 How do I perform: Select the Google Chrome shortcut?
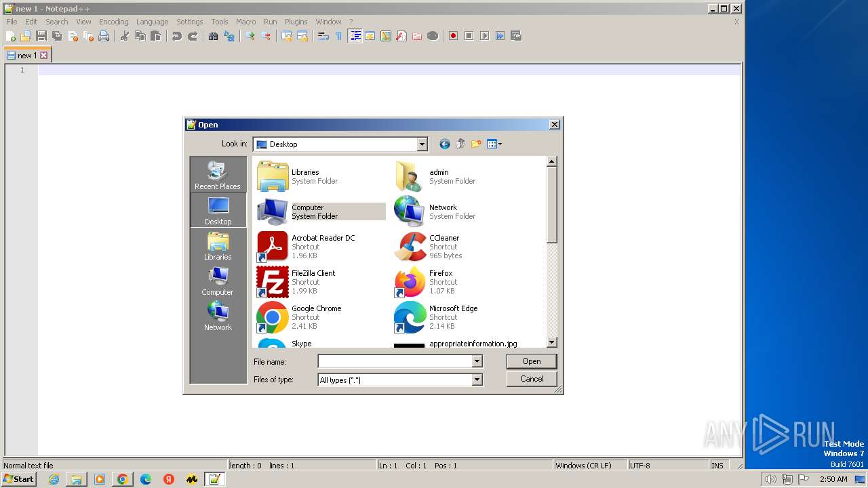point(320,317)
